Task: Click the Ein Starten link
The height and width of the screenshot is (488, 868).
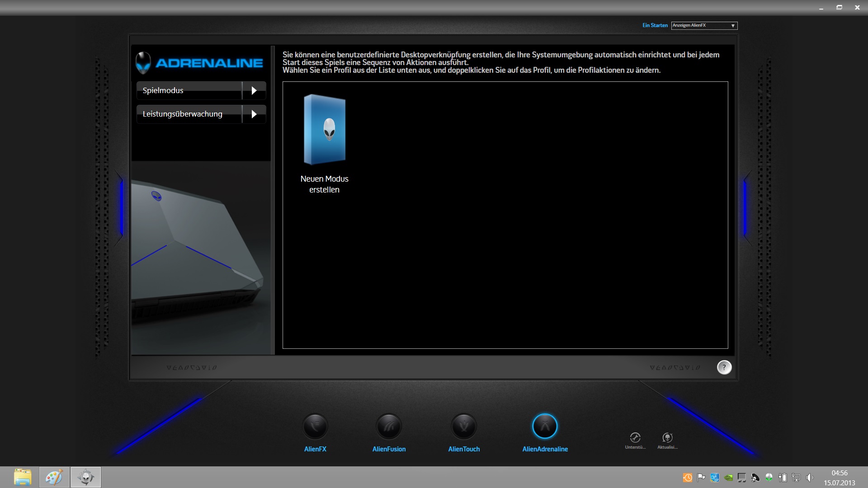Action: [x=655, y=25]
